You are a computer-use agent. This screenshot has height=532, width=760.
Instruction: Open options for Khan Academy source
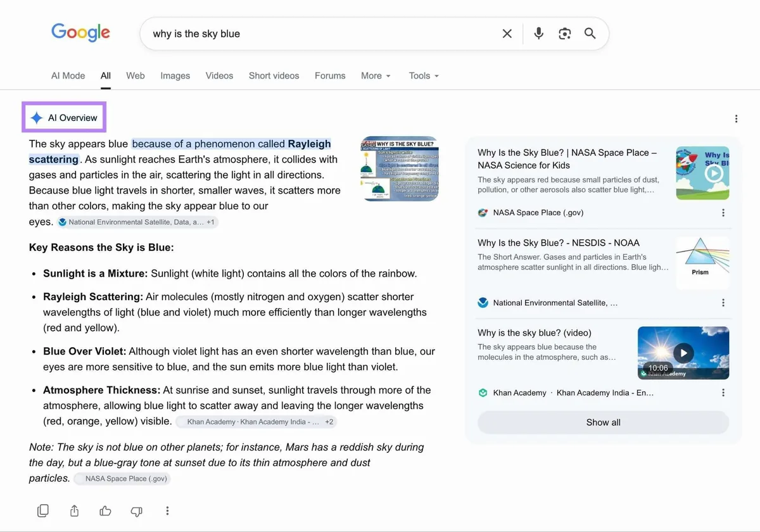point(723,393)
